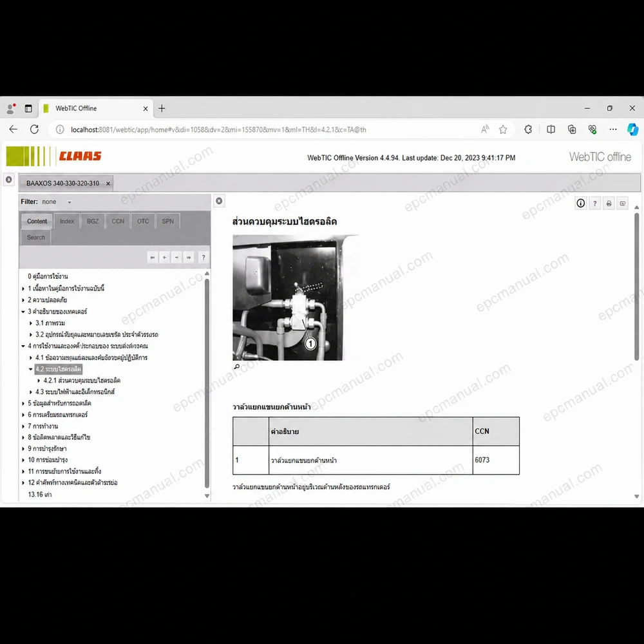Expand section 4.2.1 tree arrow

(39, 381)
